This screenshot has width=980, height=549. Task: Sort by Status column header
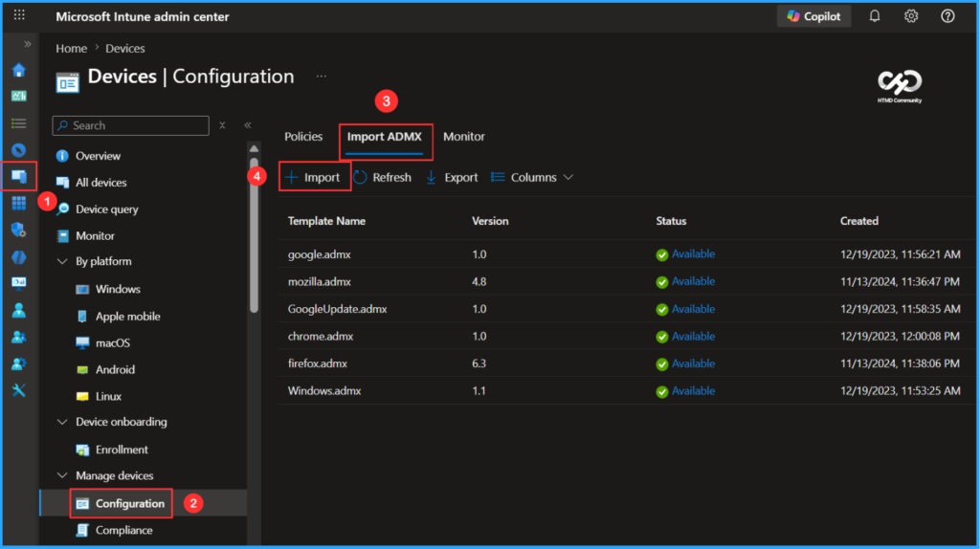point(671,221)
